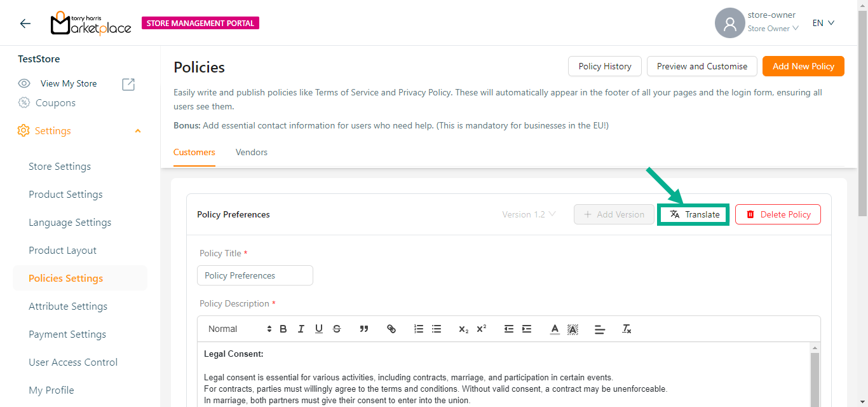Create a bulleted list in the editor
The width and height of the screenshot is (868, 407).
click(437, 329)
